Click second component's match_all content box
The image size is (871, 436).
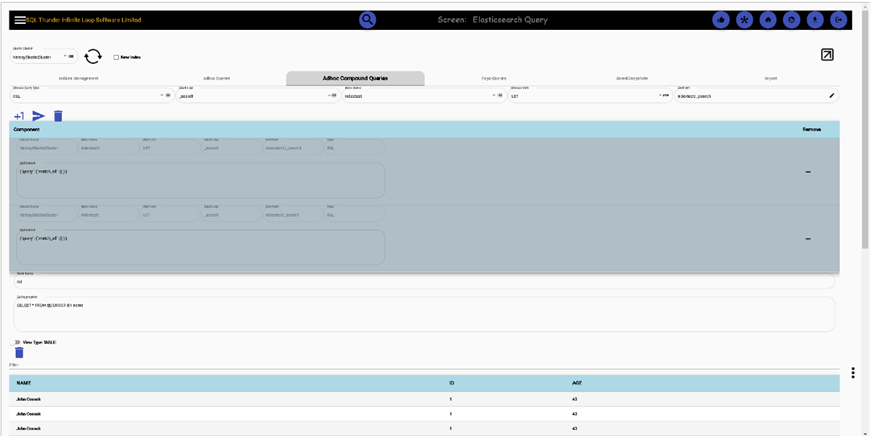[x=201, y=247]
